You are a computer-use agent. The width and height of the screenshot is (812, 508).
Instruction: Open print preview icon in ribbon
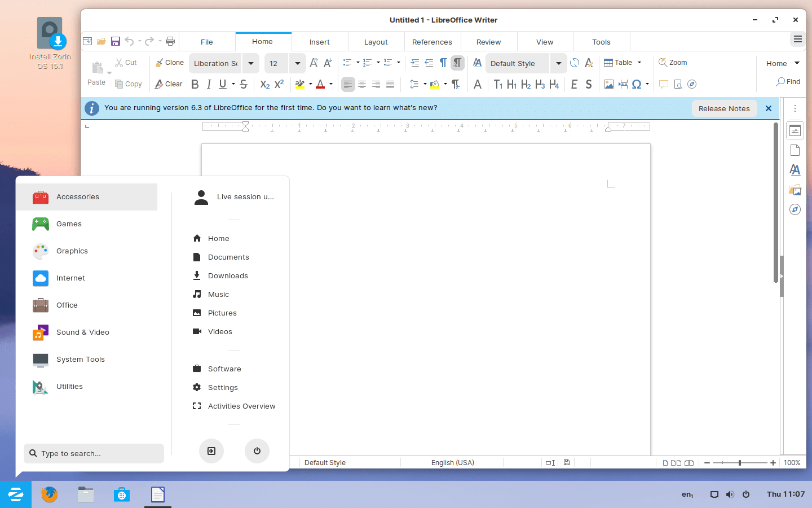coord(678,84)
